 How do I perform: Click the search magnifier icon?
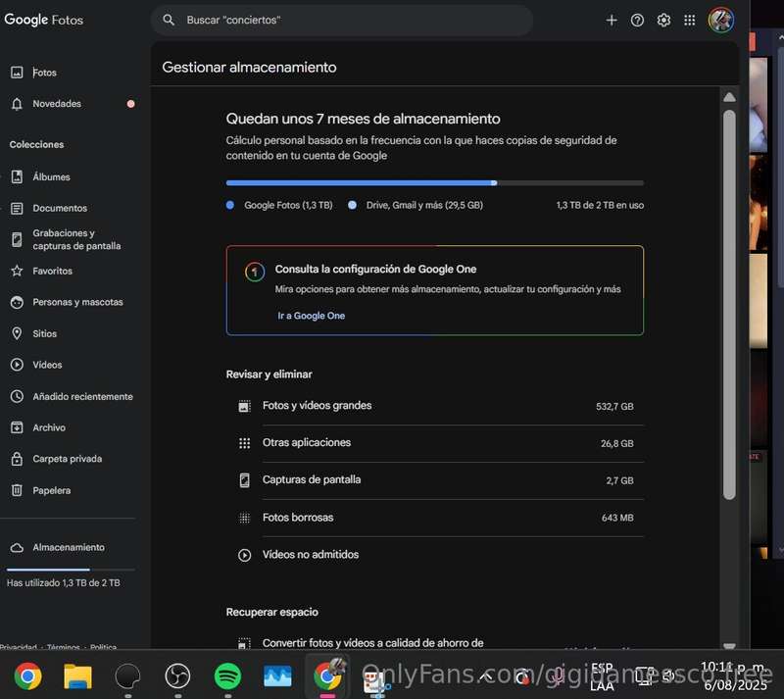169,20
